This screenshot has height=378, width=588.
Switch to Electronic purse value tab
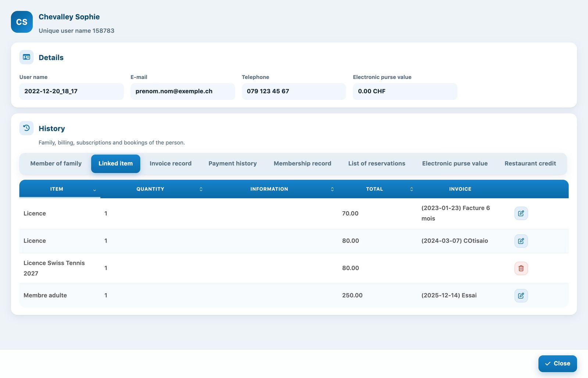pyautogui.click(x=455, y=163)
